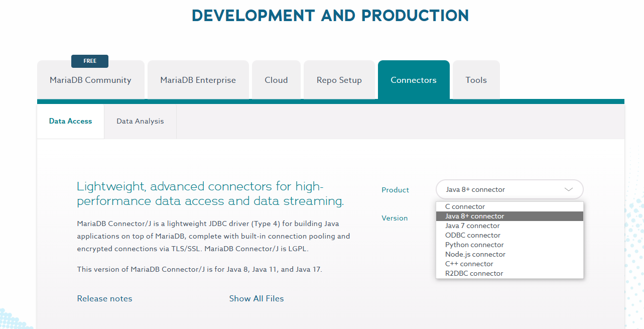
Task: Open the Product dropdown chevron
Action: tap(569, 189)
